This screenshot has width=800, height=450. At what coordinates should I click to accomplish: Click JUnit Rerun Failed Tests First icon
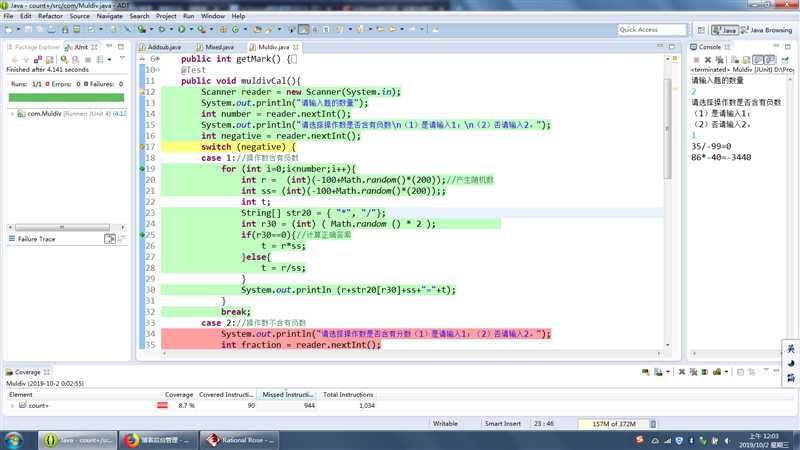click(x=75, y=60)
